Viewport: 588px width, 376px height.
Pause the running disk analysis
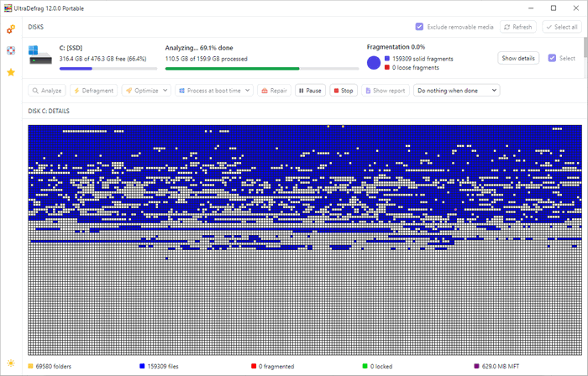click(x=310, y=90)
